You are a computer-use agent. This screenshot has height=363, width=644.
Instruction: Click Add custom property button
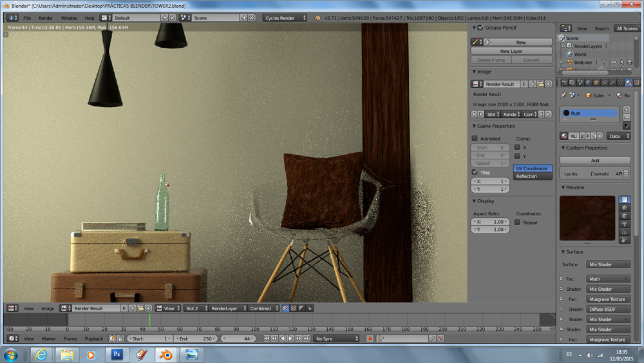click(x=594, y=161)
